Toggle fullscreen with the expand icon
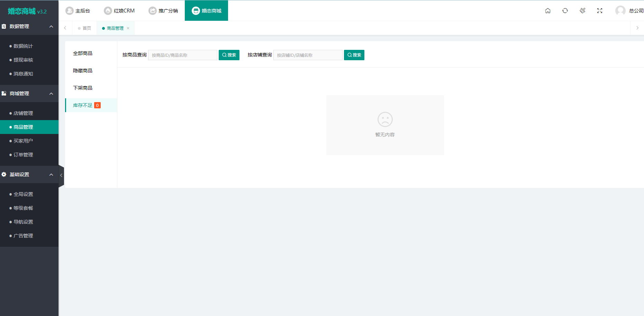 [x=600, y=11]
